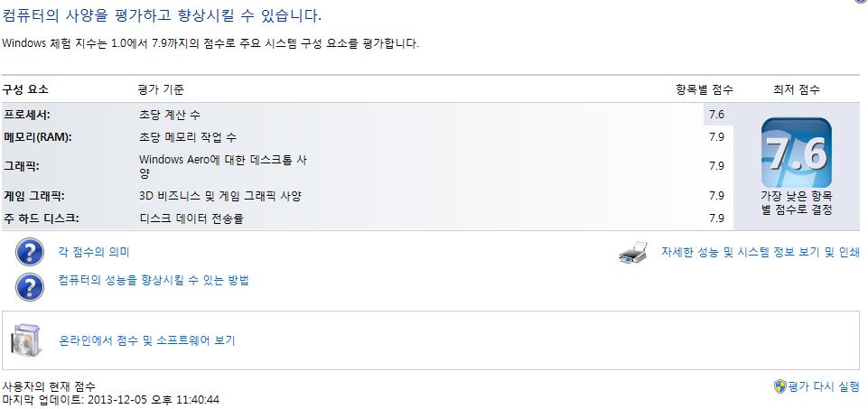Open 자세한 성능 및 시스템 정보 보기 및 인쇄
This screenshot has width=868, height=409.
[x=760, y=253]
